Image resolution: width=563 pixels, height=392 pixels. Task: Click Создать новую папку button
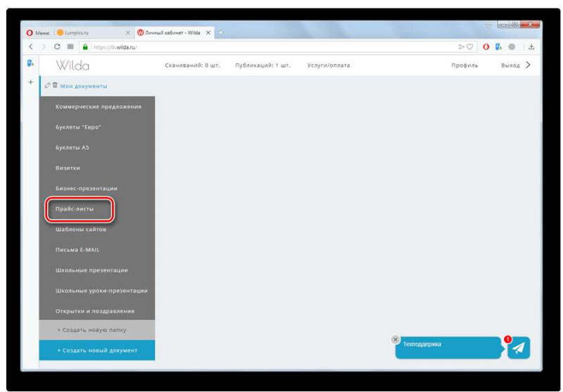click(97, 330)
